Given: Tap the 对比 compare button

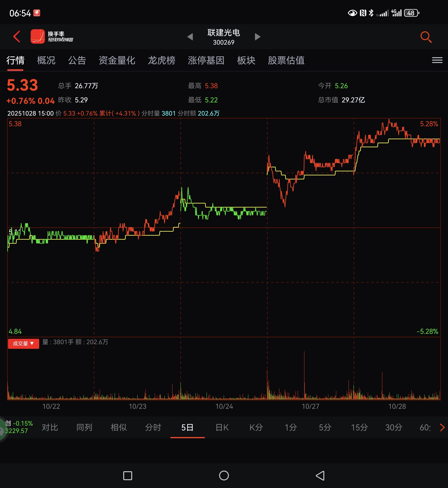Looking at the screenshot, I should click(50, 427).
